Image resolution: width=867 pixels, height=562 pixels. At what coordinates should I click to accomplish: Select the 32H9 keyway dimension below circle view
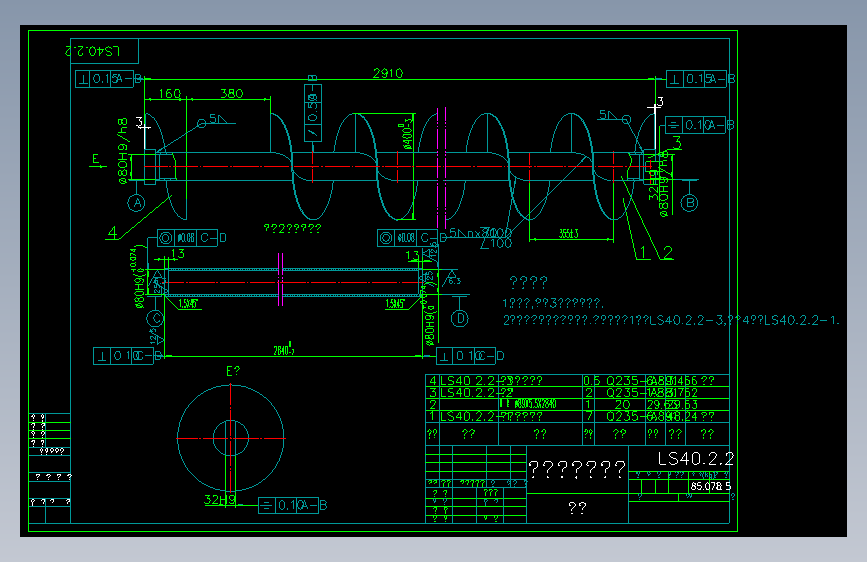tap(220, 500)
